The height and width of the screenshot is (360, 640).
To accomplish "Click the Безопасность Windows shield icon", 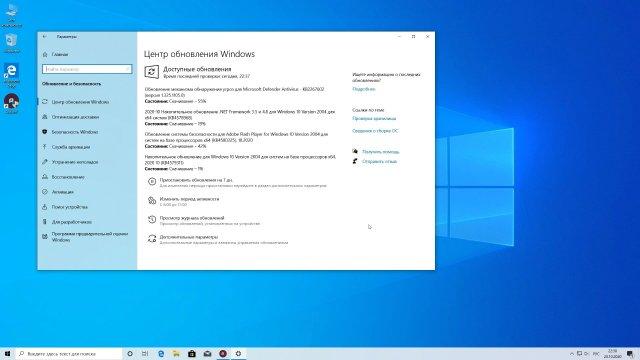I will point(44,132).
